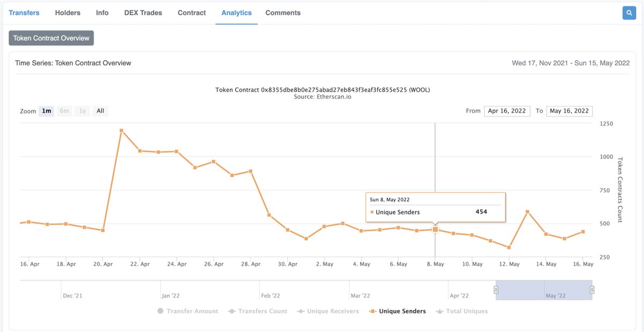Click the "10. May" x-axis label
Viewport: 644px width, 332px height.
472,264
